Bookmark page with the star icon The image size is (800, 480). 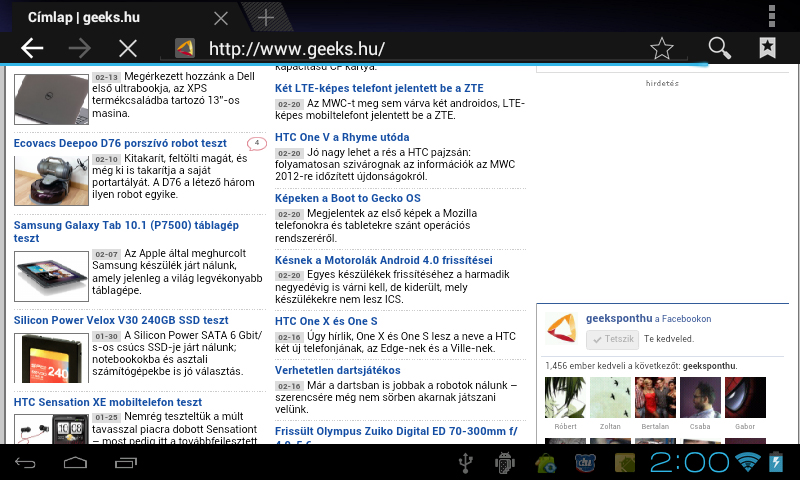click(662, 48)
